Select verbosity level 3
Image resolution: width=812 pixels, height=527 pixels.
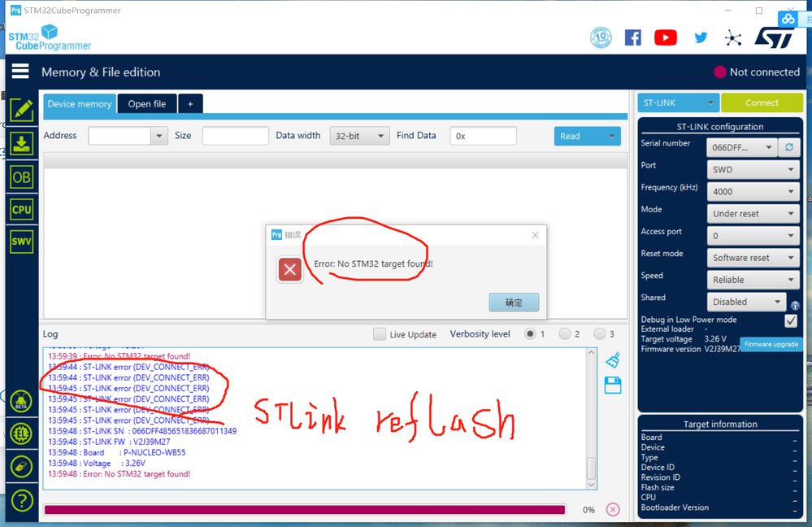(x=599, y=333)
